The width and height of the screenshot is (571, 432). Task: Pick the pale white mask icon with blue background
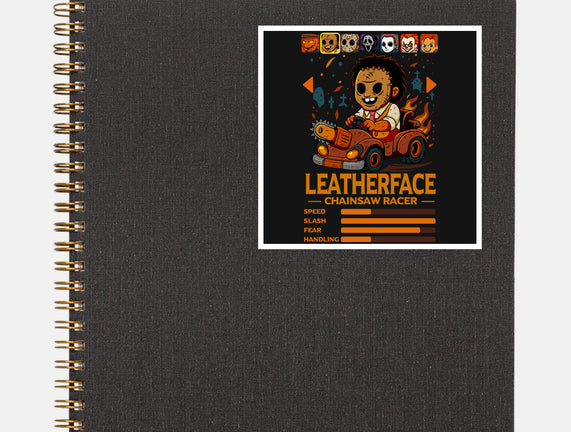point(389,43)
